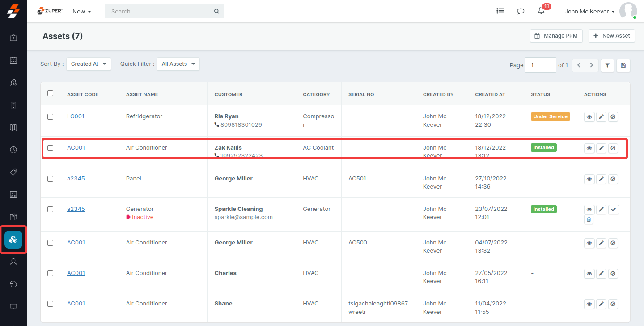
Task: Select checkbox for George Miller Panel row
Action: [50, 179]
